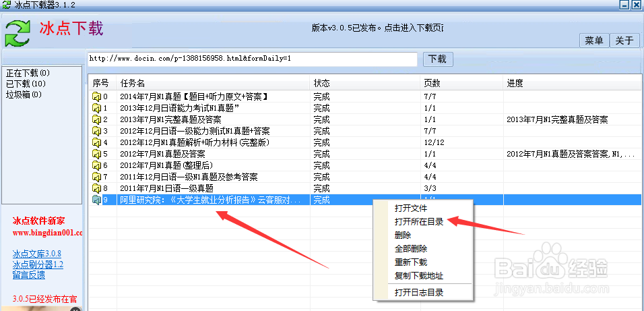This screenshot has width=644, height=311.
Task: Choose 打开所在目录 from the context menu
Action: [x=419, y=222]
